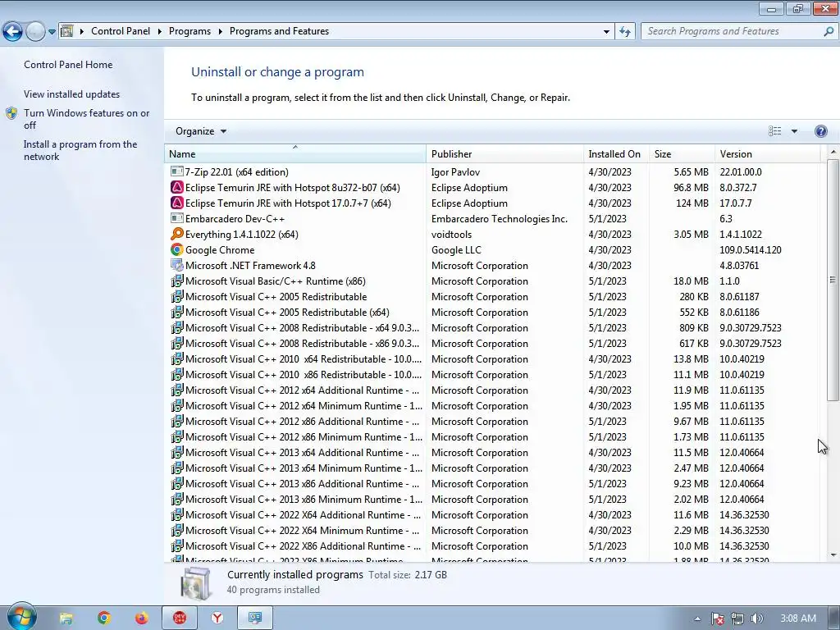Select Visual C++ 2008 Redistributable x64 row

[493, 327]
